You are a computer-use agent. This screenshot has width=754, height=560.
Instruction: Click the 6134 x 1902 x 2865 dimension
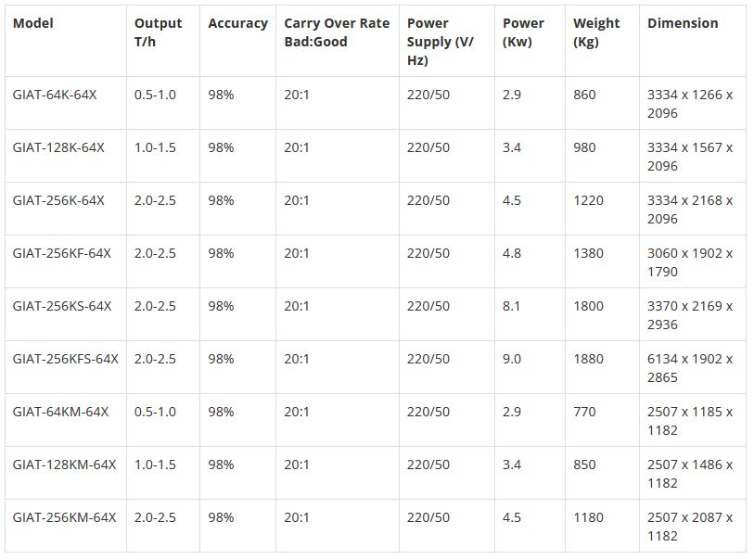[x=690, y=368]
